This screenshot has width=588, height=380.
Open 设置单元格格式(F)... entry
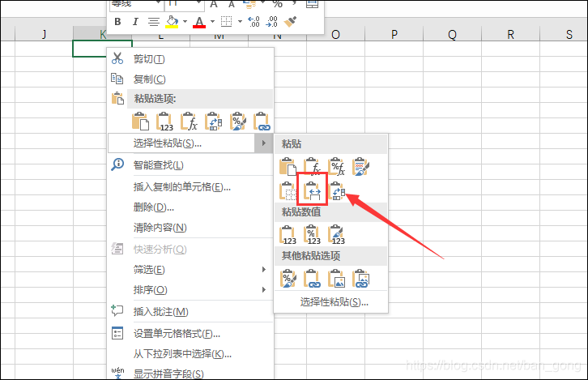tap(191, 333)
